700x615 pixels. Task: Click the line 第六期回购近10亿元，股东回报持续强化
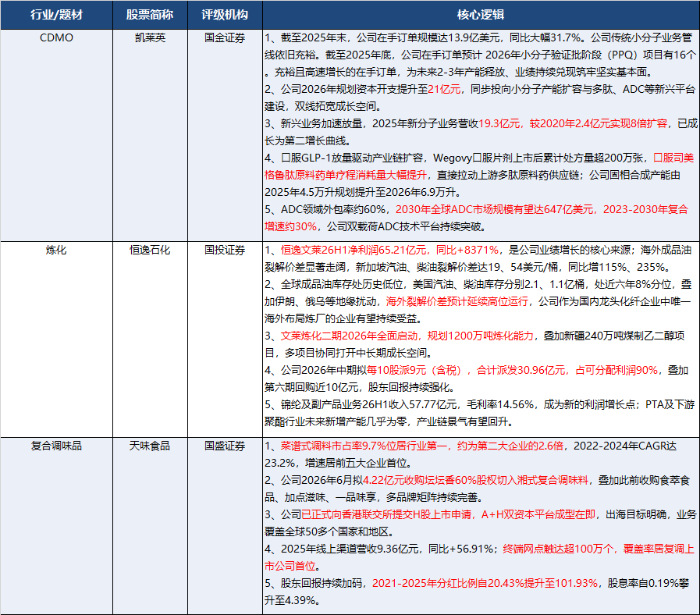pyautogui.click(x=360, y=388)
